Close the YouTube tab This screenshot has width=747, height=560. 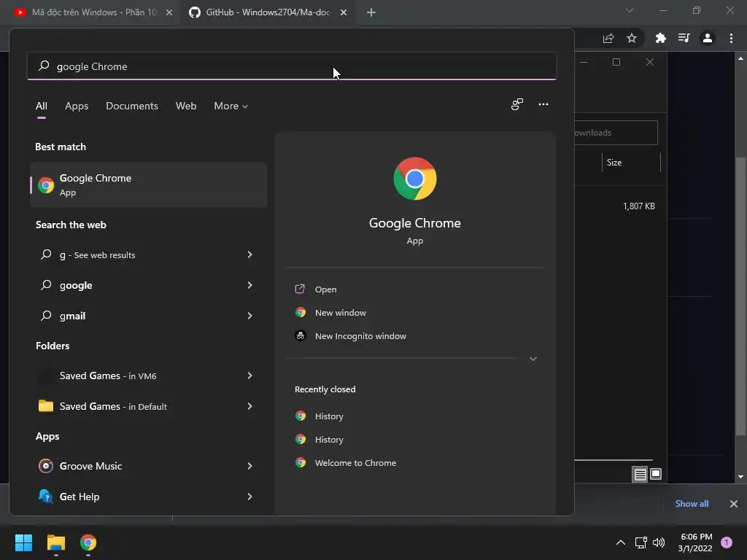[169, 12]
